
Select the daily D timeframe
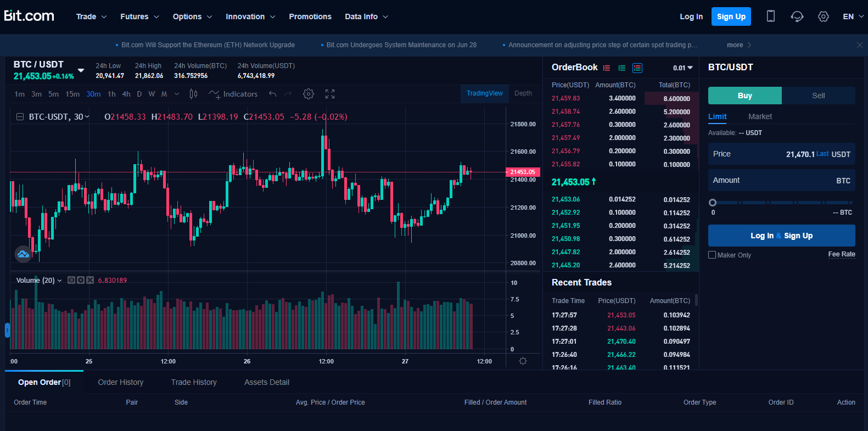coord(139,94)
